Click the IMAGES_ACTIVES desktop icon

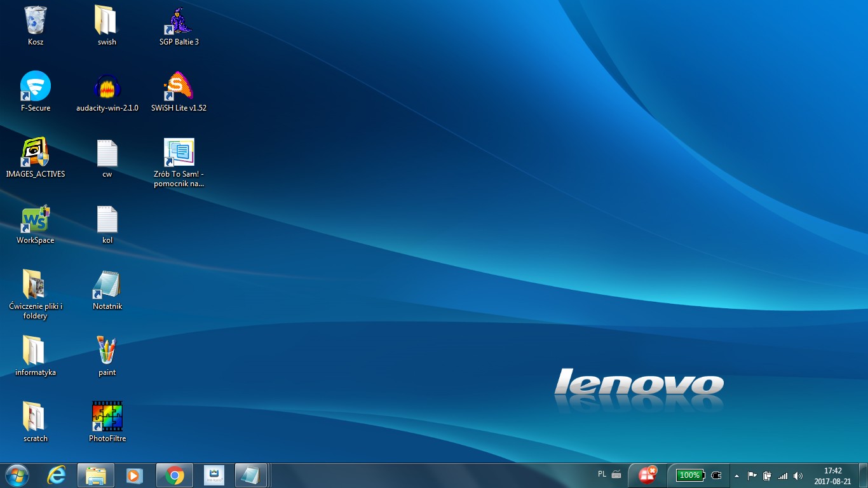(36, 154)
